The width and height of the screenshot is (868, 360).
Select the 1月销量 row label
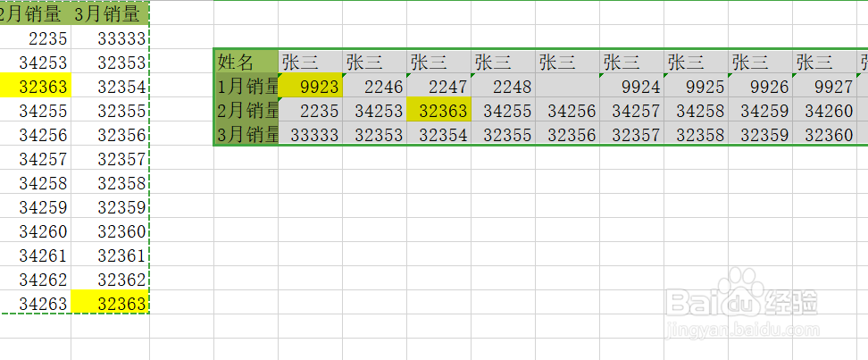click(x=246, y=85)
